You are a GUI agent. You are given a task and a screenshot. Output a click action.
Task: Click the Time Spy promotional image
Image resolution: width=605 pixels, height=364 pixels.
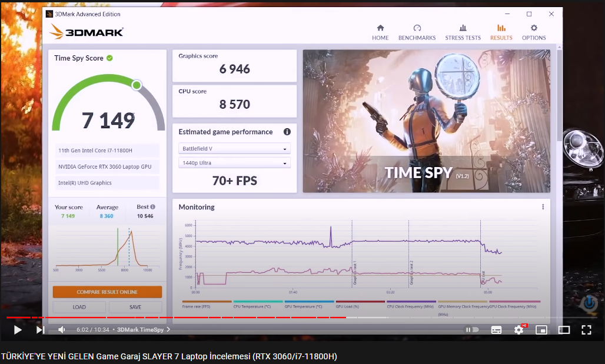426,121
